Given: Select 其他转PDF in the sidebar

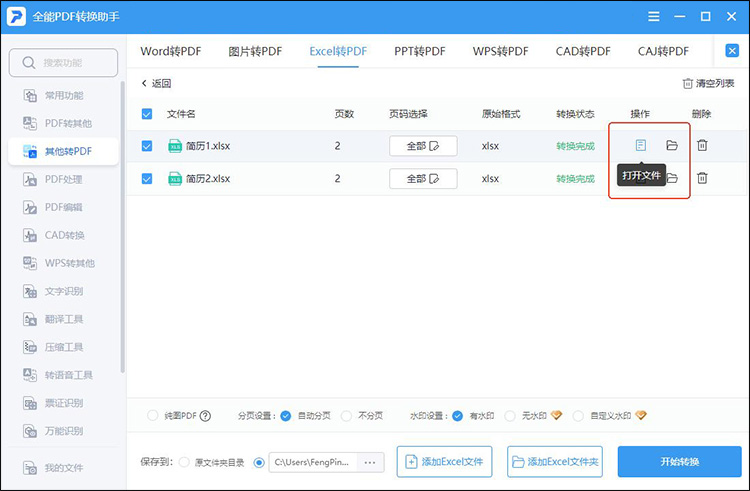Looking at the screenshot, I should coord(63,152).
